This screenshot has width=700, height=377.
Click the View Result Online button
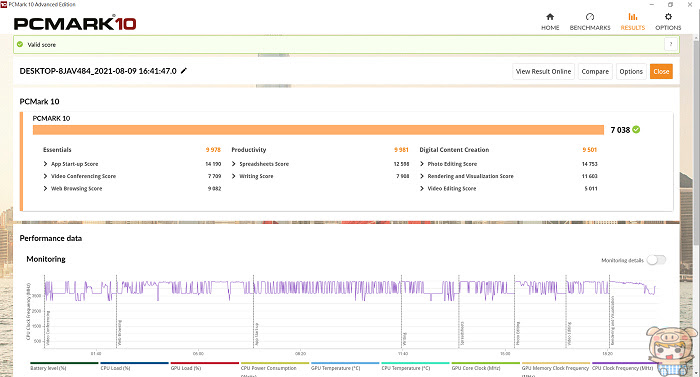pyautogui.click(x=543, y=71)
